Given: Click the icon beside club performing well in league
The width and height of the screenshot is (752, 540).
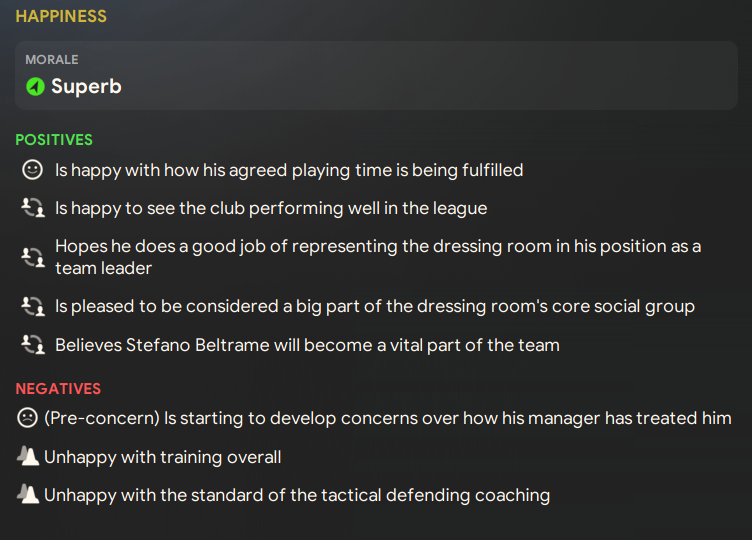Looking at the screenshot, I should click(x=32, y=208).
